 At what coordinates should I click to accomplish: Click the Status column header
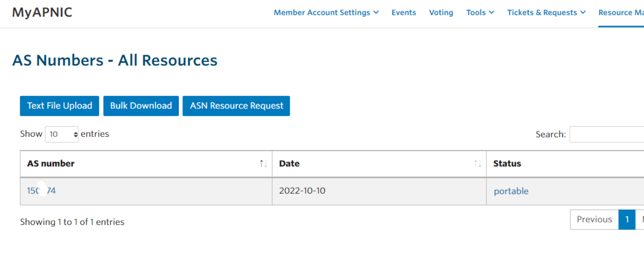[565, 164]
